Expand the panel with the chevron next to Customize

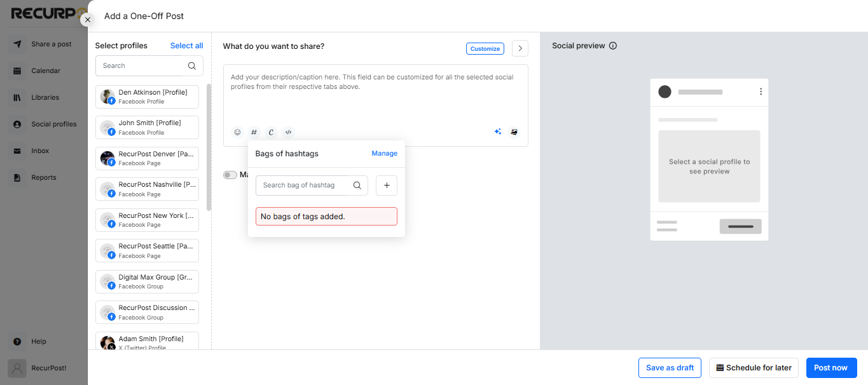coord(520,48)
